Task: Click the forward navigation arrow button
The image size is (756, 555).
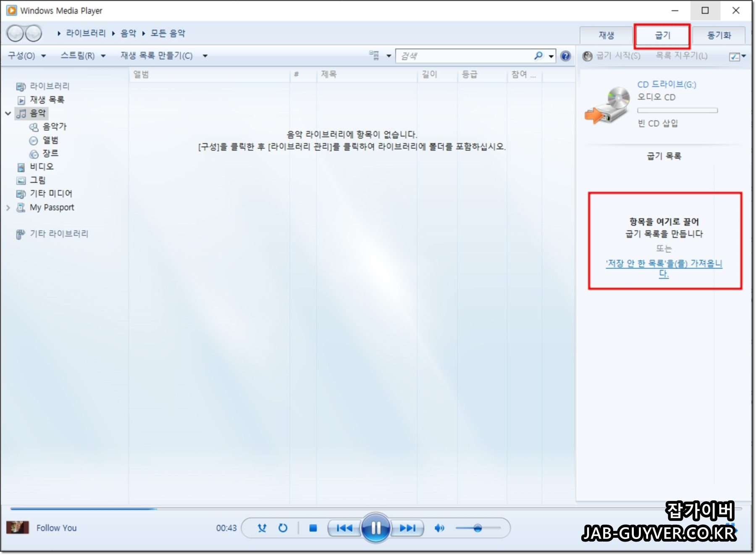Action: 33,33
